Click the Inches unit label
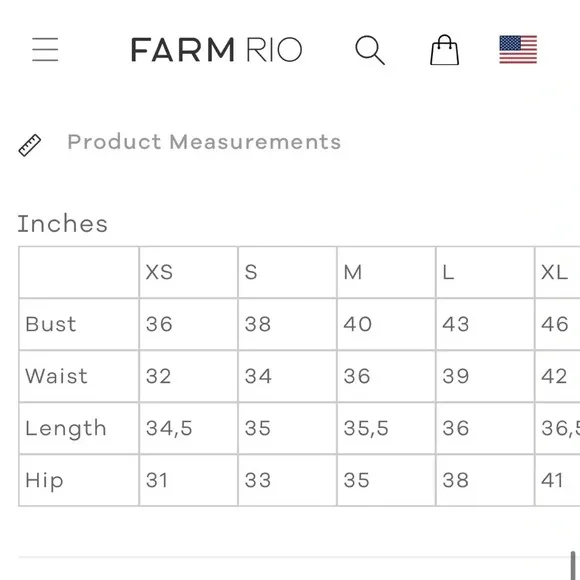 click(x=63, y=224)
